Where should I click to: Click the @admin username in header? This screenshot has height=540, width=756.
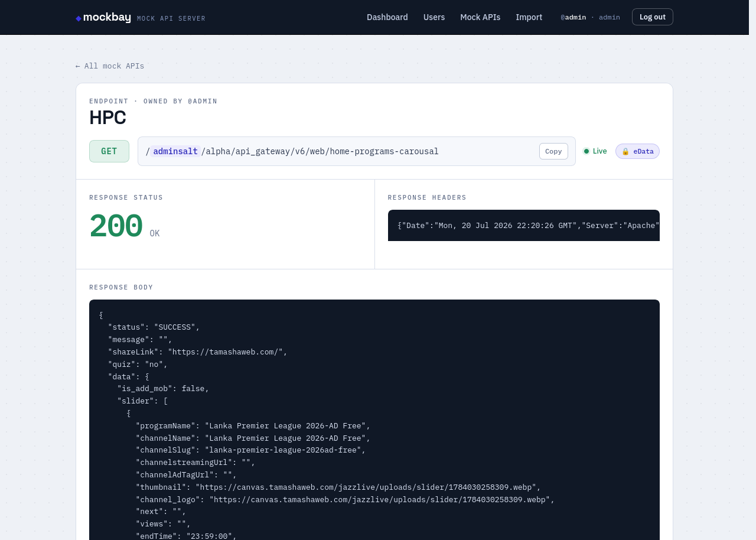[x=573, y=17]
